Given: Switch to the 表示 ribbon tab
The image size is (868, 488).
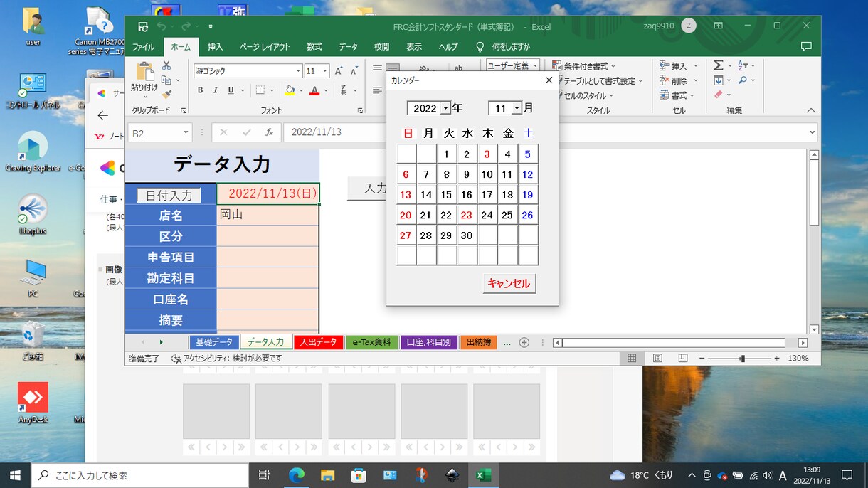Looking at the screenshot, I should click(x=414, y=47).
